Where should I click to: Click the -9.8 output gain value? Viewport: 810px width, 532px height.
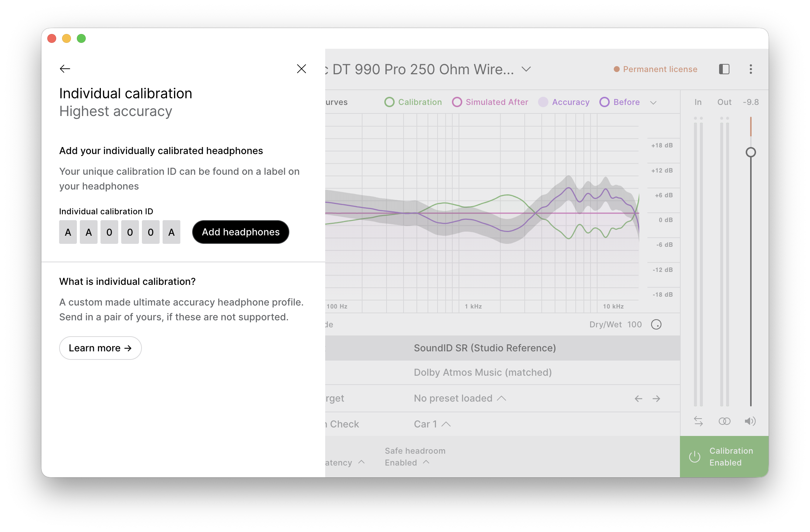tap(751, 102)
